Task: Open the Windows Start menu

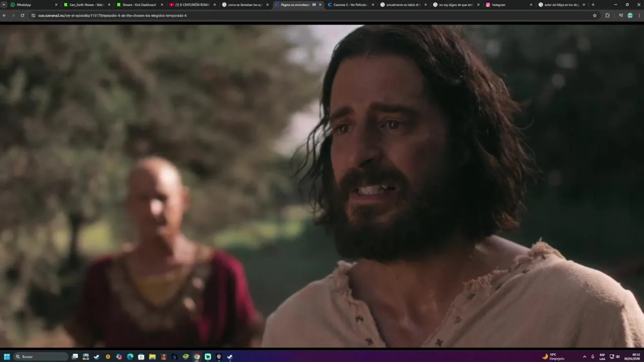Action: [x=7, y=356]
